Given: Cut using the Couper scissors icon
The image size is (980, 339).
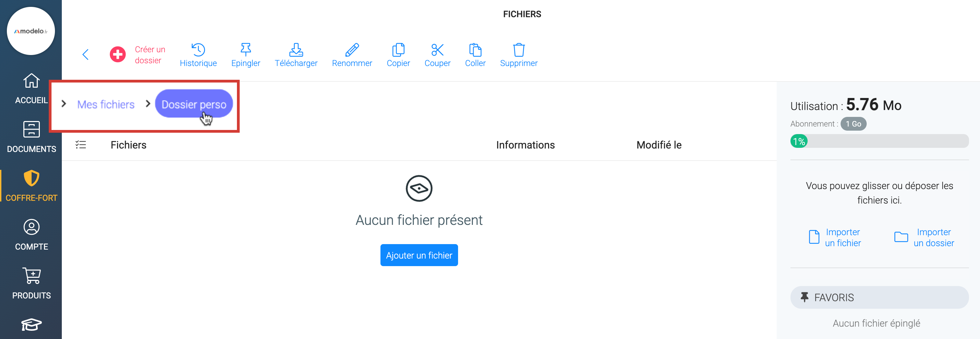Looking at the screenshot, I should point(437,50).
